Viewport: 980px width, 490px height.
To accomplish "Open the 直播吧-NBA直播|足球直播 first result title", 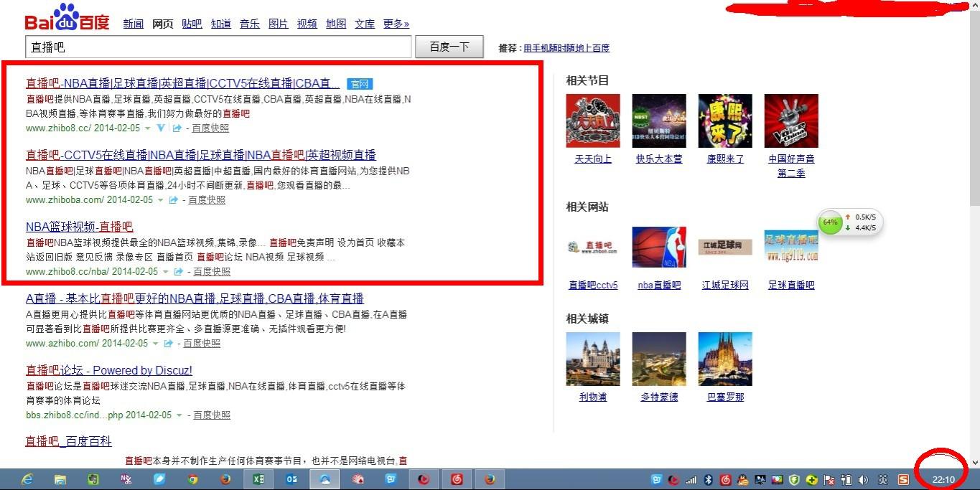I will (183, 83).
